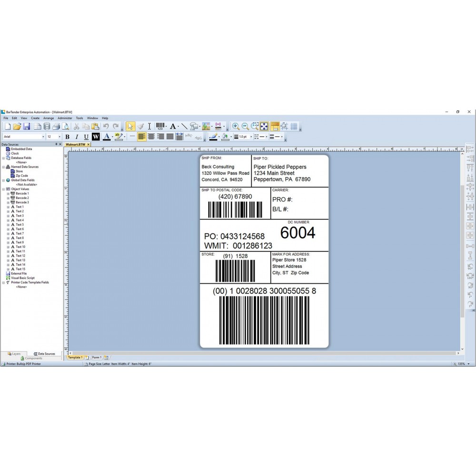Screen dimensions: 476x476
Task: Switch to the Form 1 tab
Action: pyautogui.click(x=97, y=357)
